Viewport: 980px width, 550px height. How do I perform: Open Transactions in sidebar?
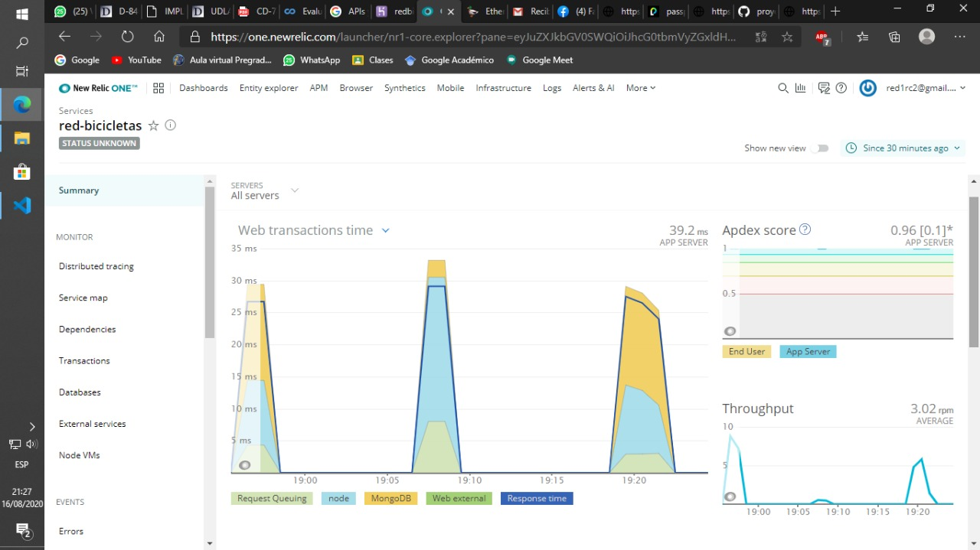[x=84, y=360]
